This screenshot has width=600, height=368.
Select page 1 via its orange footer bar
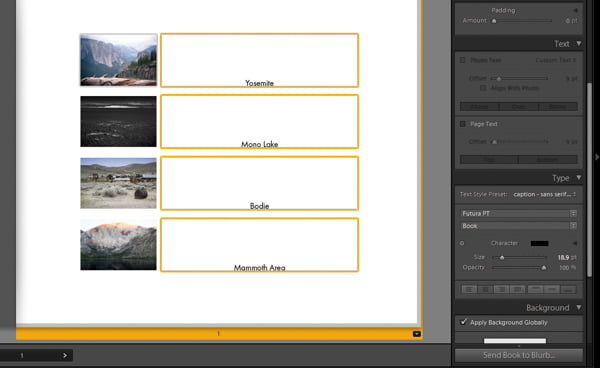click(x=218, y=334)
